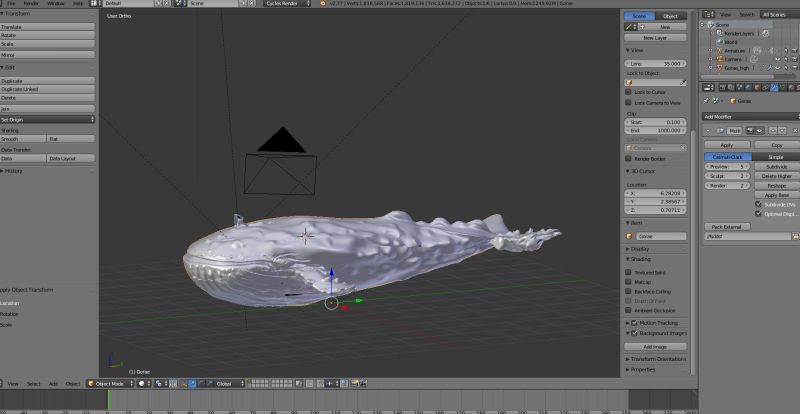800x414 pixels.
Task: Open the File menu
Action: coord(11,3)
